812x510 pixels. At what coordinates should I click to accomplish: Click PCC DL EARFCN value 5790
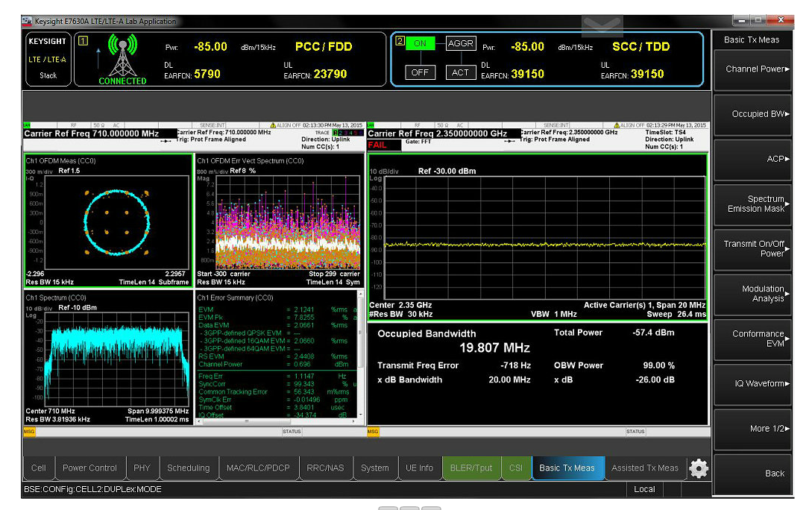point(207,74)
